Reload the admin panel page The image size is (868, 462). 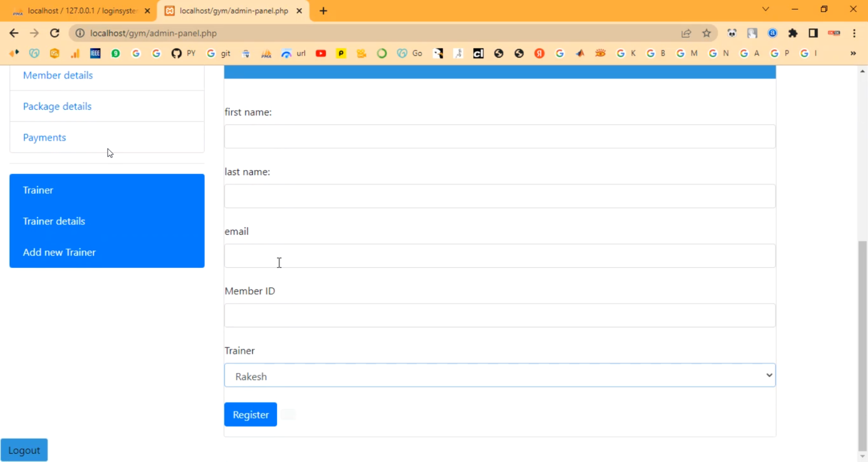54,33
